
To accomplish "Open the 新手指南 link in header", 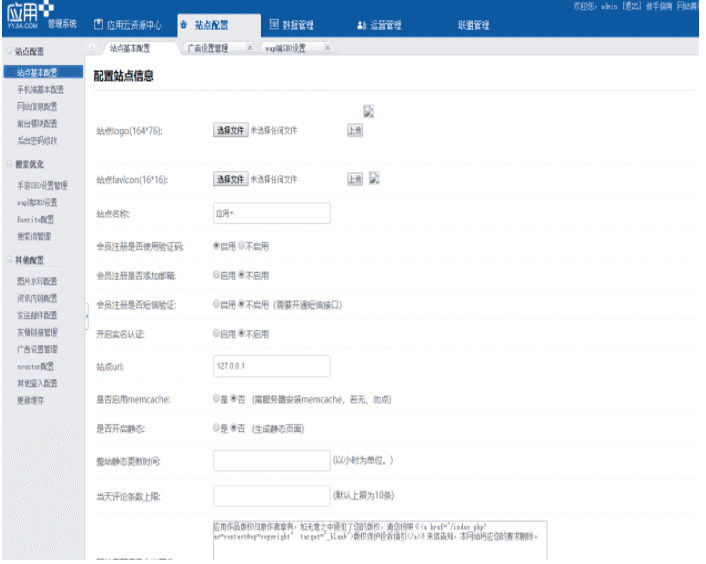I will point(659,6).
